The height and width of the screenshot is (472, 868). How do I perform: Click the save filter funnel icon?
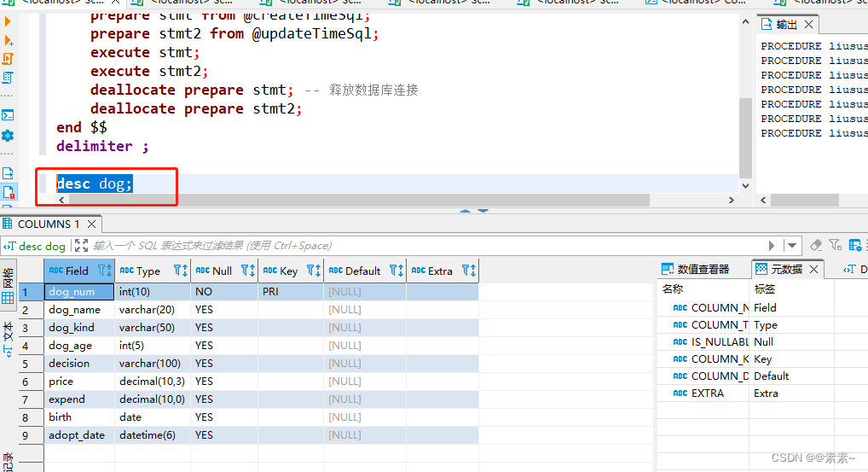coord(836,245)
